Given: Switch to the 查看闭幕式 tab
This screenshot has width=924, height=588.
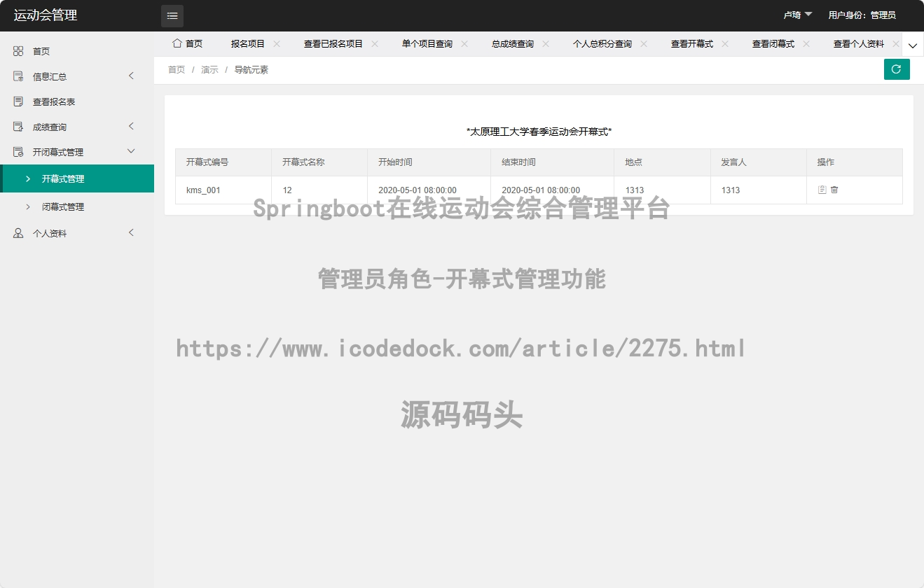Looking at the screenshot, I should coord(773,43).
